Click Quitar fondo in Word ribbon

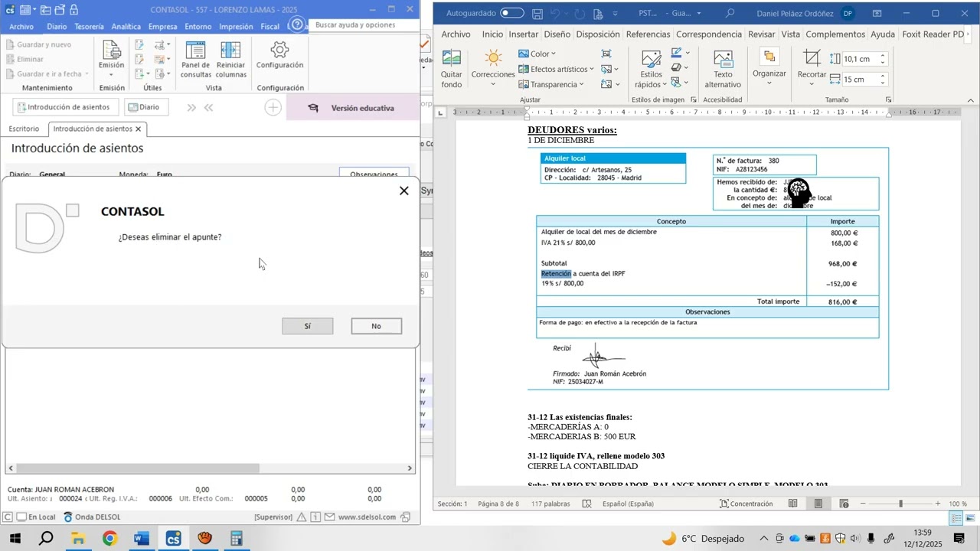[452, 69]
